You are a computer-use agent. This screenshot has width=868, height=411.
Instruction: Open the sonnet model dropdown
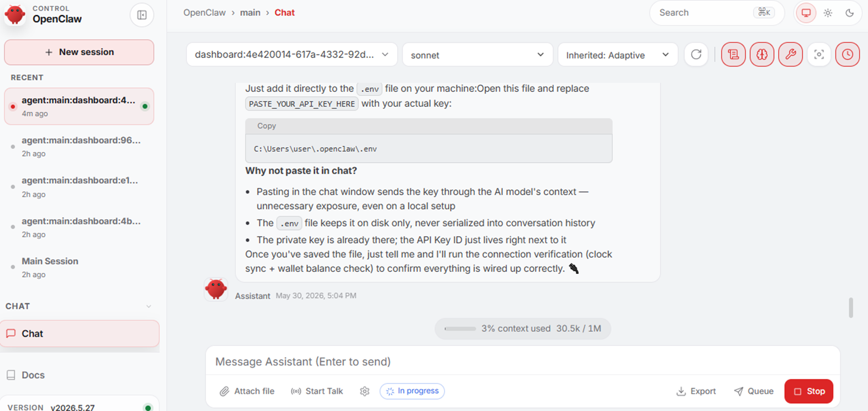coord(477,54)
